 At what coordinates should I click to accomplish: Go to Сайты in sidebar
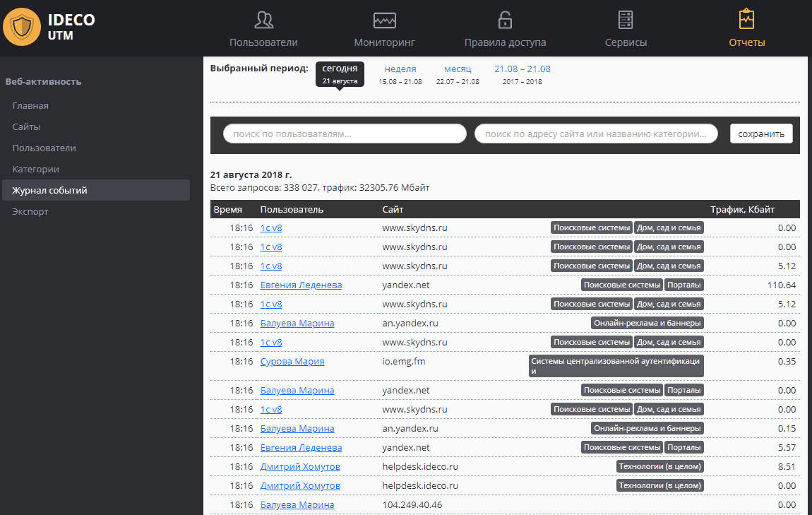coord(26,127)
